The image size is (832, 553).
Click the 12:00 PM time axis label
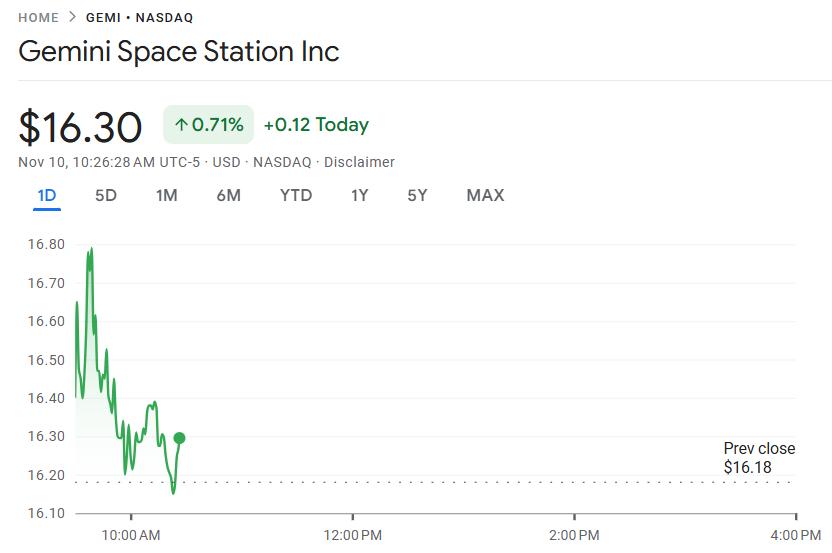pyautogui.click(x=352, y=535)
